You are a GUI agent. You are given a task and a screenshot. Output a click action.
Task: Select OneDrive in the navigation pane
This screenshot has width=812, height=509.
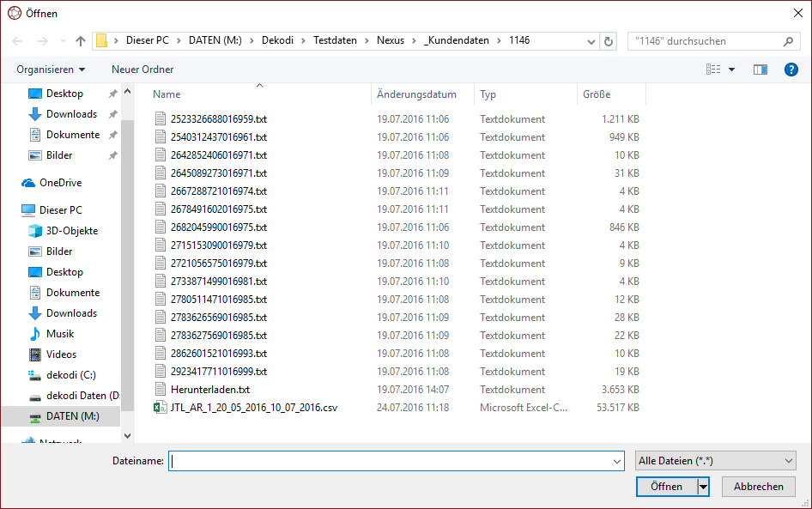(x=59, y=183)
